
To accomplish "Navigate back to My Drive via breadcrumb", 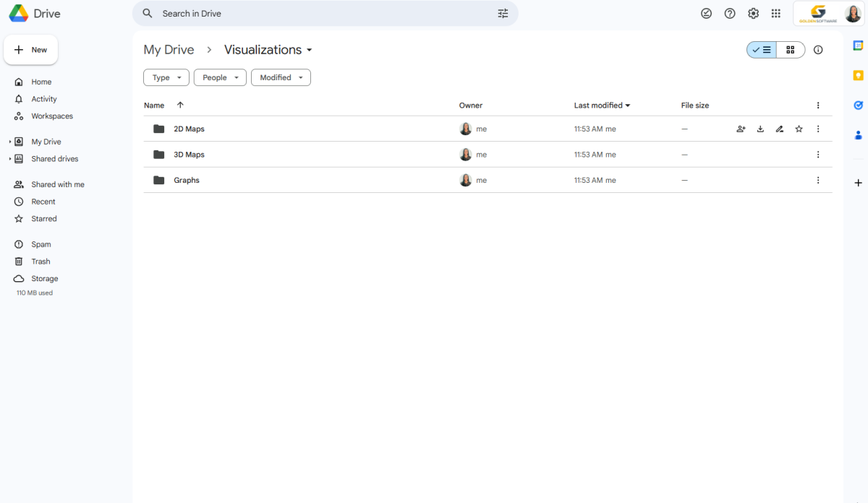I will coord(169,49).
